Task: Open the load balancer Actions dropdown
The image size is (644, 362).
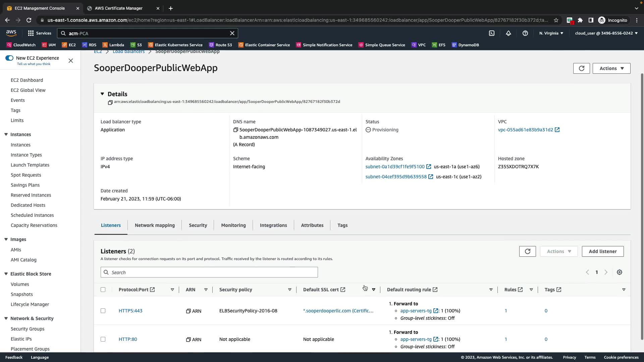Action: tap(611, 68)
